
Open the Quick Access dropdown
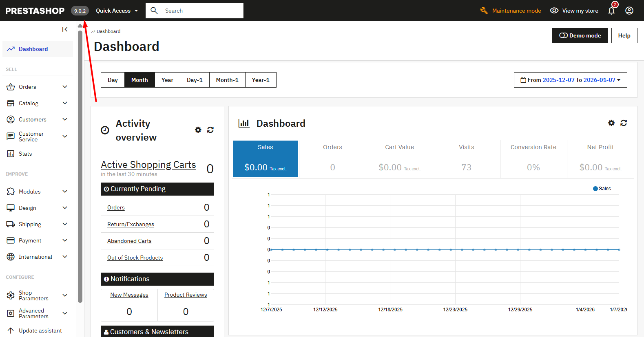coord(117,11)
